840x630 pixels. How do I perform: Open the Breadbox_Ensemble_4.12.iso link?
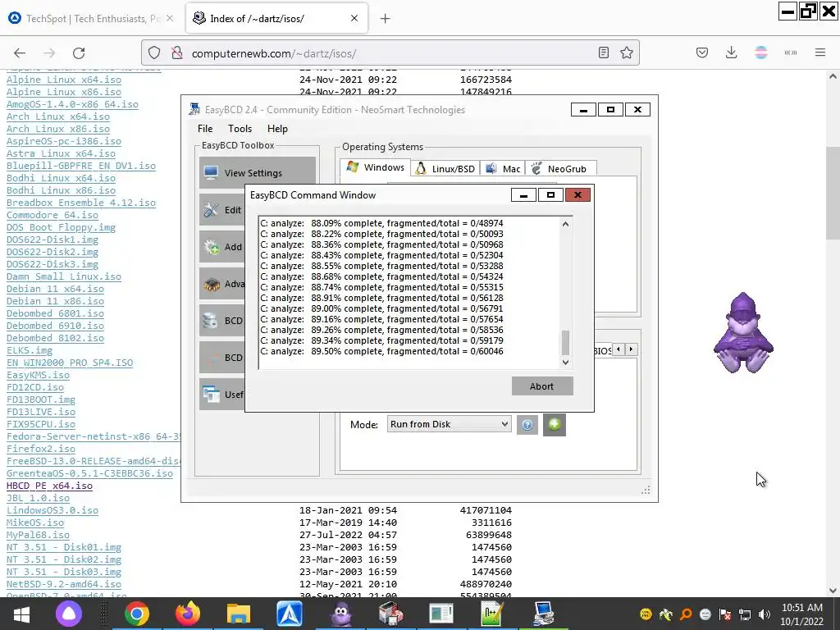(81, 203)
